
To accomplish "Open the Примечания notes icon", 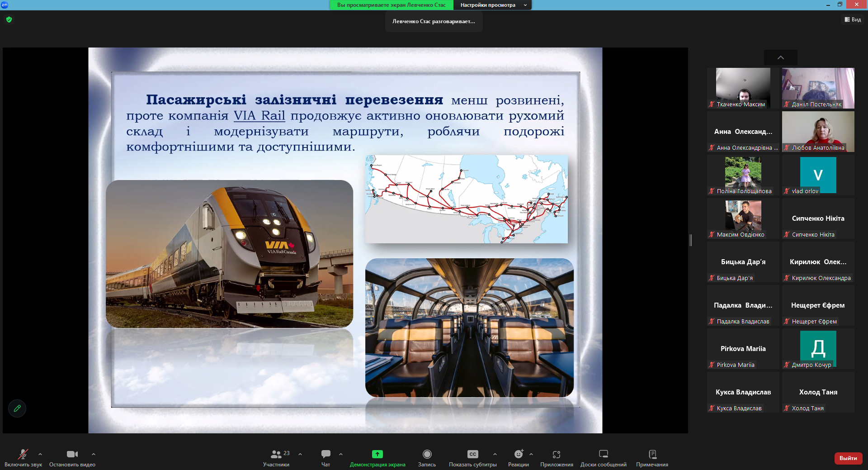I will coord(652,454).
